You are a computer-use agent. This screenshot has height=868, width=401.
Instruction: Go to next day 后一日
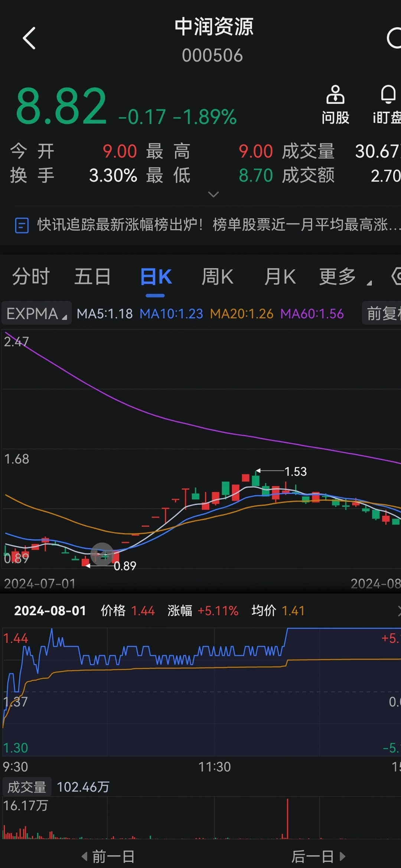(x=319, y=857)
